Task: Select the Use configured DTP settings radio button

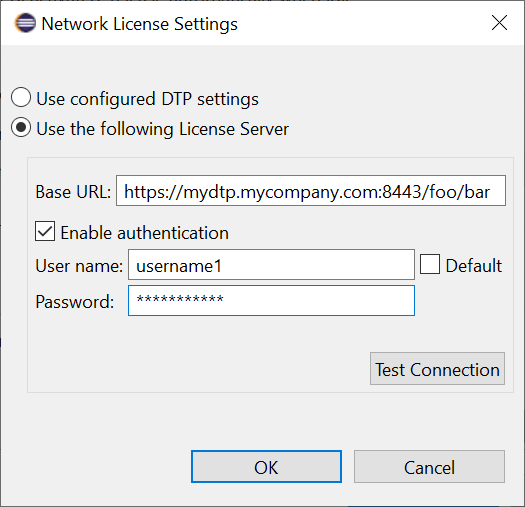Action: (x=21, y=97)
